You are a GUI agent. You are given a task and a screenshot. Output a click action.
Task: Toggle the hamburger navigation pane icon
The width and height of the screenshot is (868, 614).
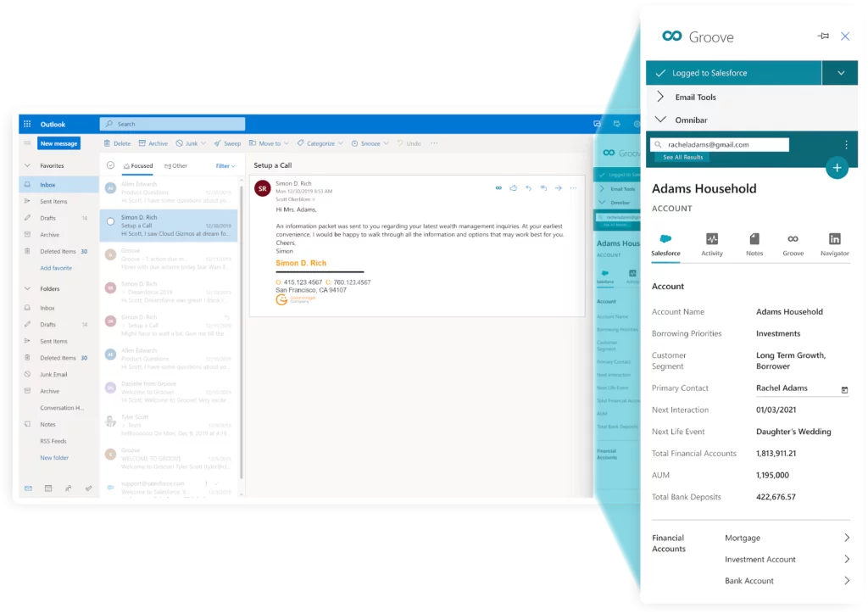[x=27, y=143]
